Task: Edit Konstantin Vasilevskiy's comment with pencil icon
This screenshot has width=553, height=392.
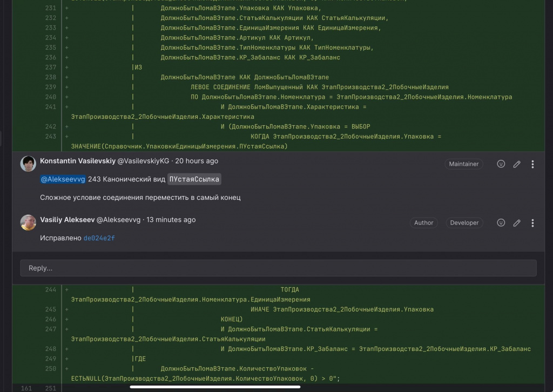Action: point(517,164)
